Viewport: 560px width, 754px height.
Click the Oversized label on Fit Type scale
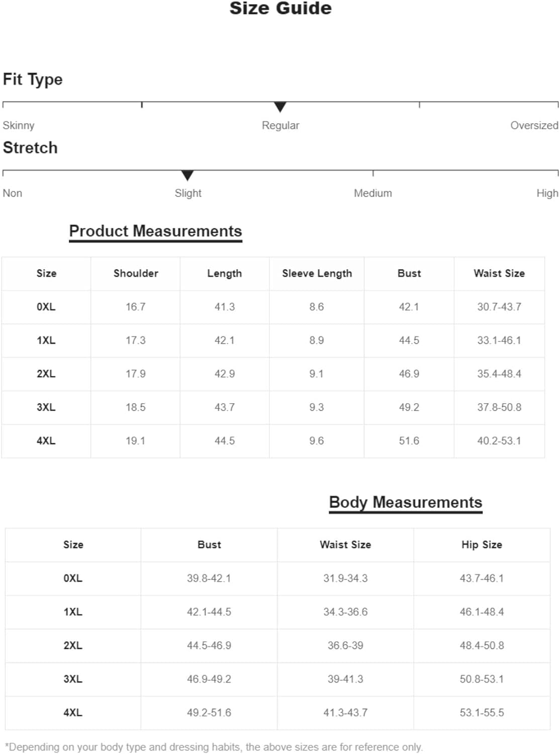(x=534, y=125)
